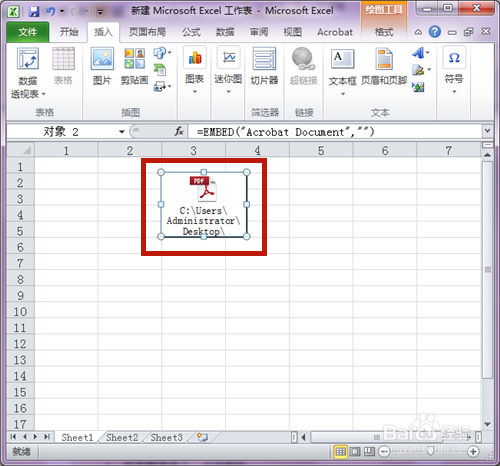This screenshot has height=466, width=500.
Task: Customize Quick Access Toolbar dropdown
Action: [x=99, y=12]
